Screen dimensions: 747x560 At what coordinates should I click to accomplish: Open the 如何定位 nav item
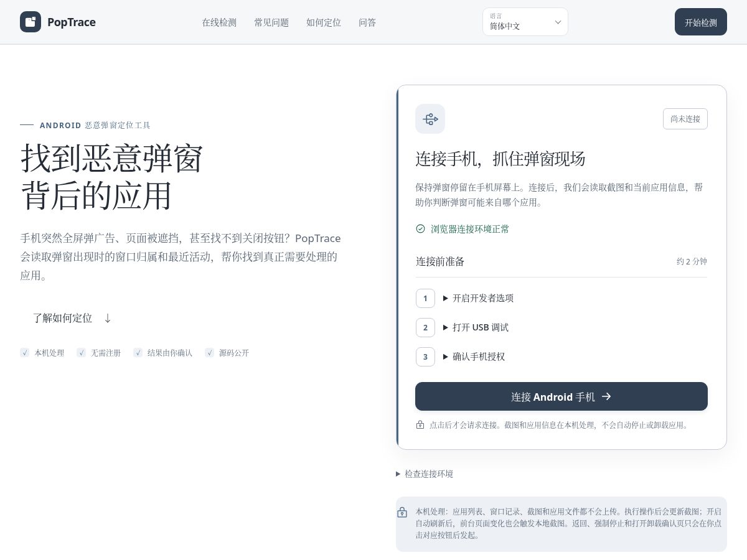324,22
